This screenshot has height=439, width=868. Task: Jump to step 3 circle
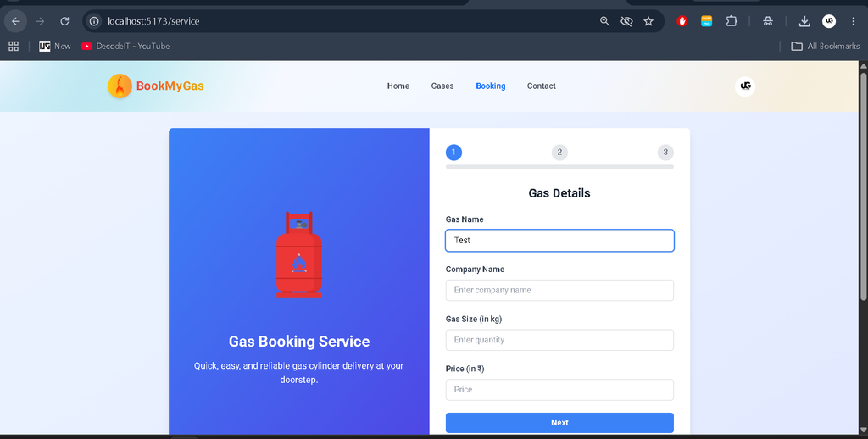665,153
